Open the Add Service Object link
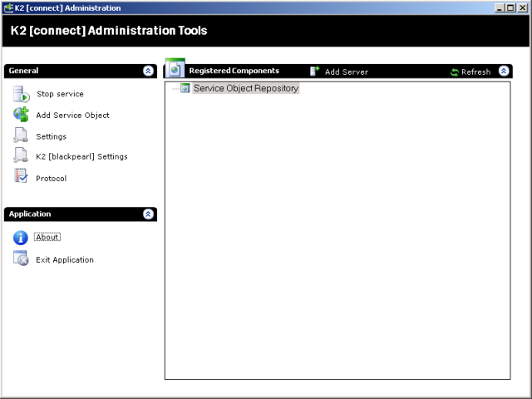Image resolution: width=532 pixels, height=399 pixels. [x=73, y=116]
